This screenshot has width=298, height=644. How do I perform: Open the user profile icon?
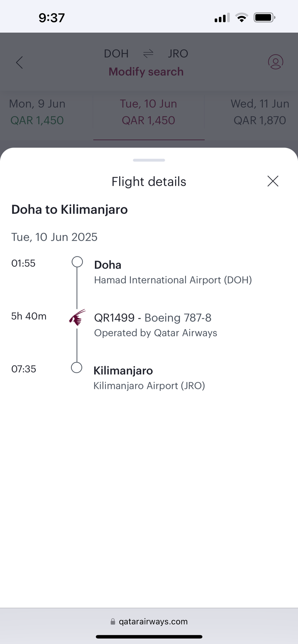coord(276,62)
